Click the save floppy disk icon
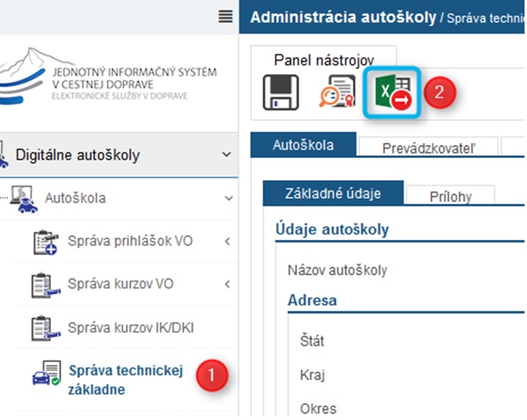The image size is (527, 420). tap(280, 93)
